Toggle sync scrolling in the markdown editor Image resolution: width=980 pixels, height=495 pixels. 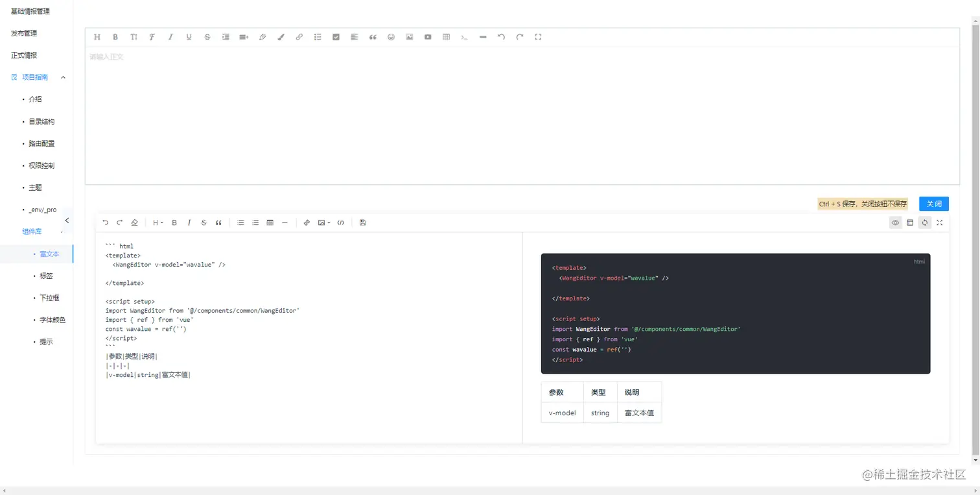(x=925, y=223)
